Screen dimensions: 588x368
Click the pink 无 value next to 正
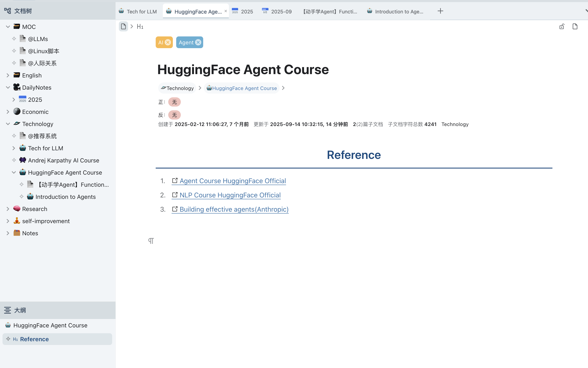pyautogui.click(x=174, y=102)
